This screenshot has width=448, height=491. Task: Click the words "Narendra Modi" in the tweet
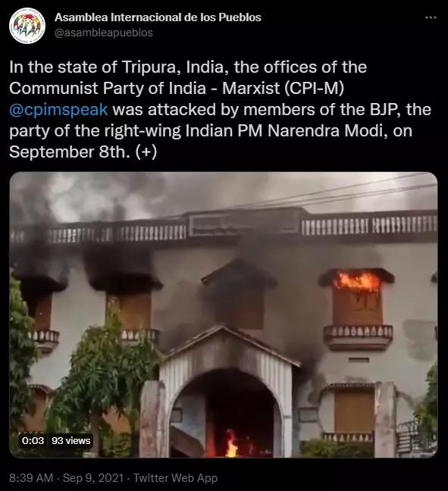(325, 131)
